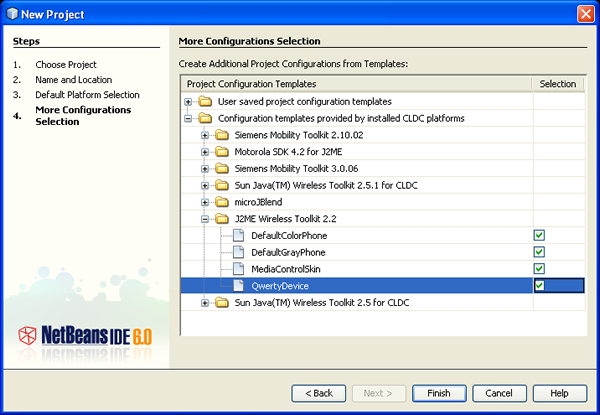Select User saved project configuration templates label
The width and height of the screenshot is (600, 415).
click(x=305, y=102)
